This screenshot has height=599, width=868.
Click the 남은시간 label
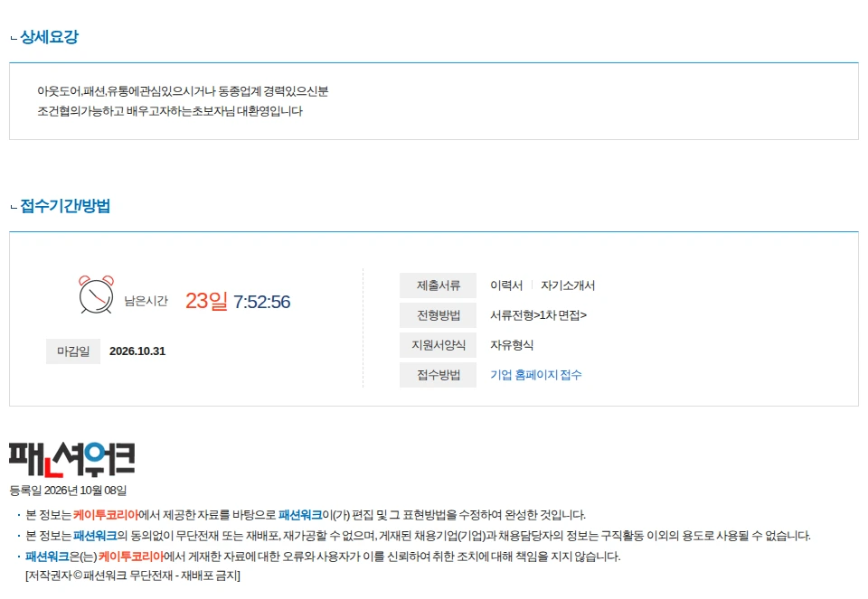[x=146, y=301]
